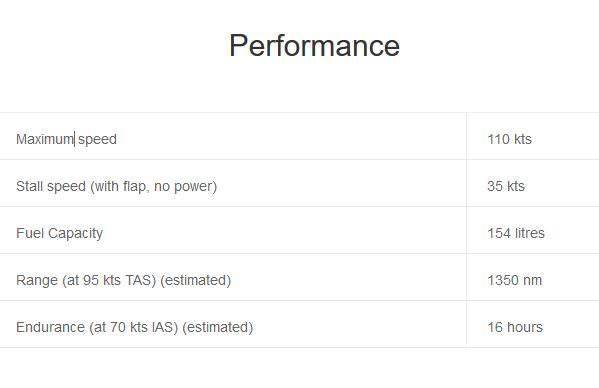Select the Range at 95 kts TAS label
Viewport: 599px width, 388px height.
(x=123, y=280)
